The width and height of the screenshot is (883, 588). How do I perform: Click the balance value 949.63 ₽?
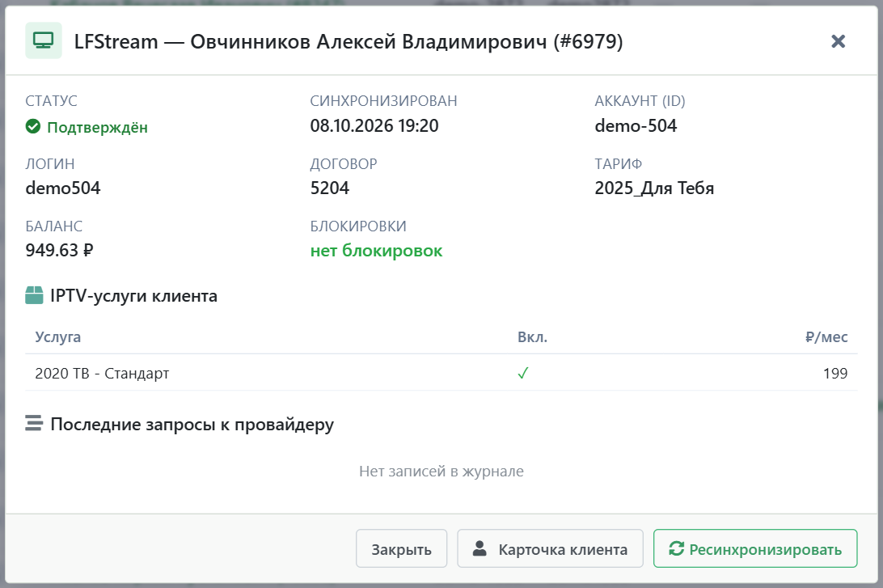pyautogui.click(x=59, y=250)
